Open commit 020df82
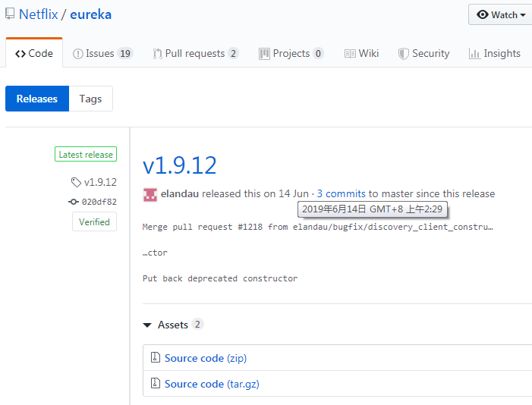Screen dimensions: 532x405 tap(99, 202)
